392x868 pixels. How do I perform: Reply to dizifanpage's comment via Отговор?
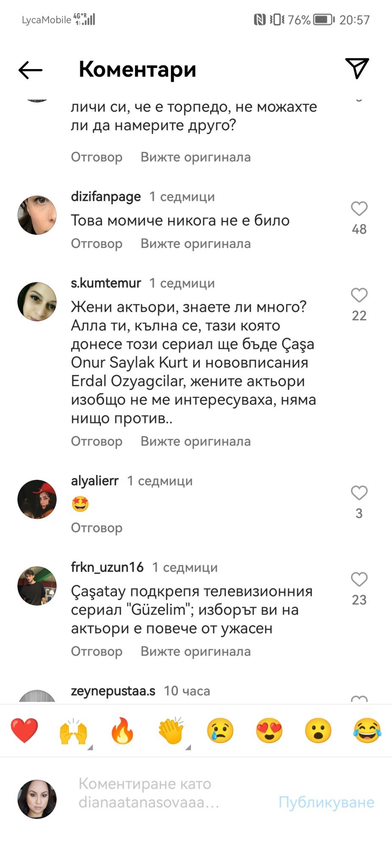point(97,244)
